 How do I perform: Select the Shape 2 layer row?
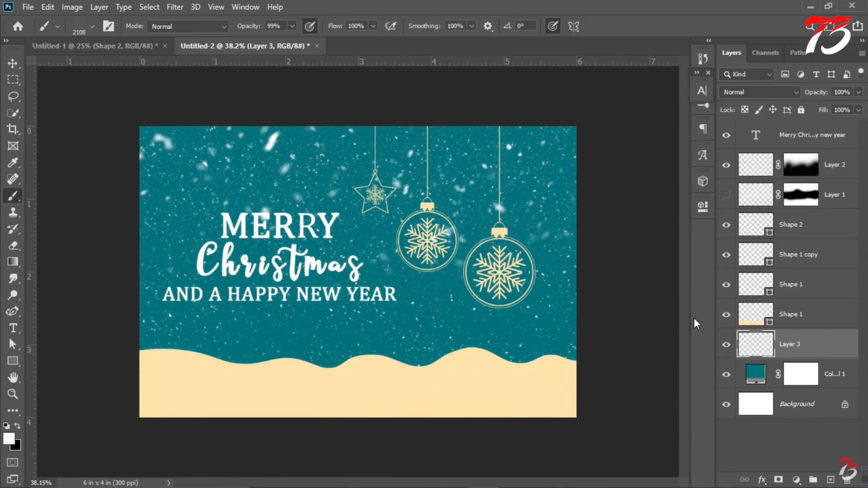(x=789, y=225)
